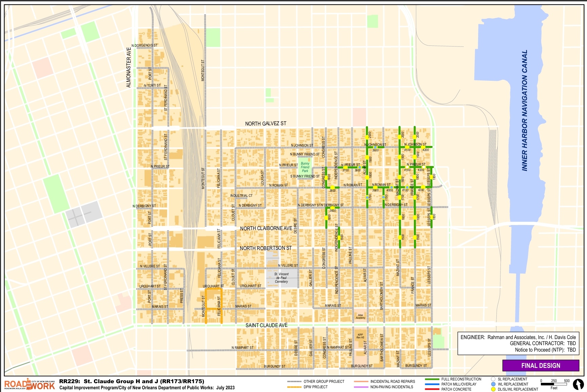
Task: Click the OTHER GROUP PROJECT legend text
Action: click(324, 381)
